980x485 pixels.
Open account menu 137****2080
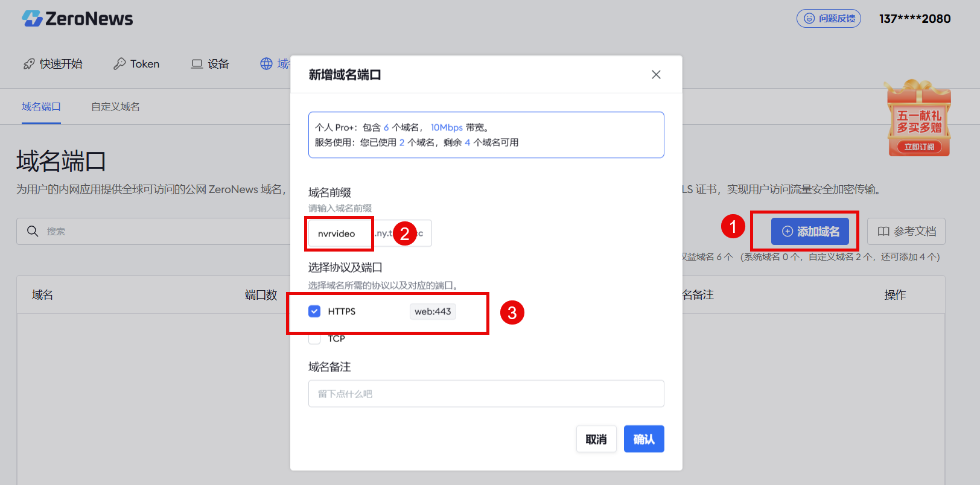[915, 19]
